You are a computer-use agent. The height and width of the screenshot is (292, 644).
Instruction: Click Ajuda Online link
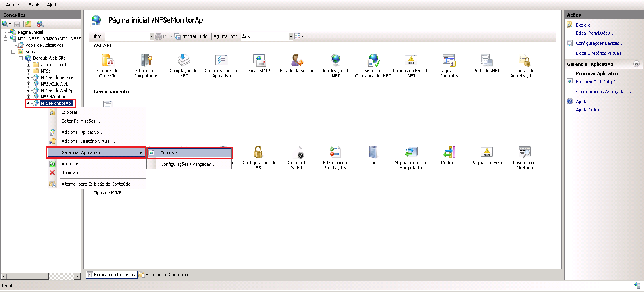click(x=588, y=110)
